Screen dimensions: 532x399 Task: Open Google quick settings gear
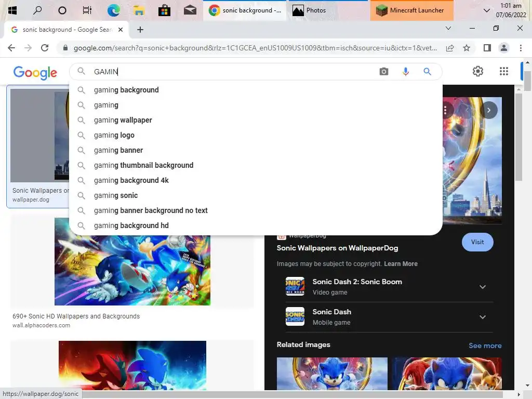pyautogui.click(x=478, y=71)
